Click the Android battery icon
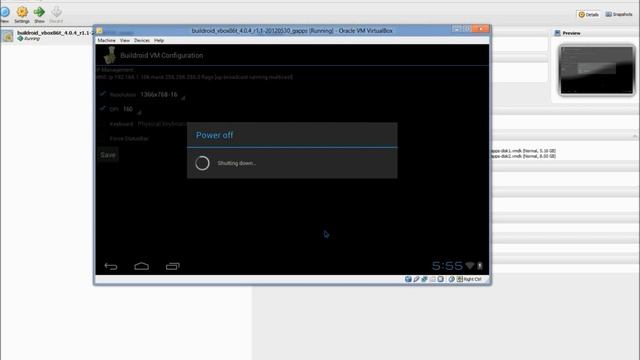This screenshot has height=360, width=640. (480, 266)
